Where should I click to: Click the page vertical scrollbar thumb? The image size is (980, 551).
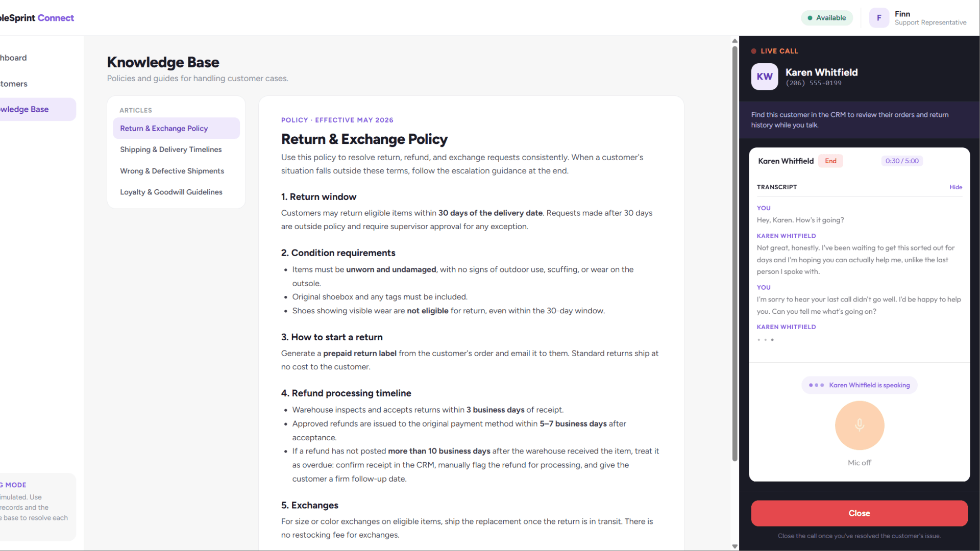(735, 254)
